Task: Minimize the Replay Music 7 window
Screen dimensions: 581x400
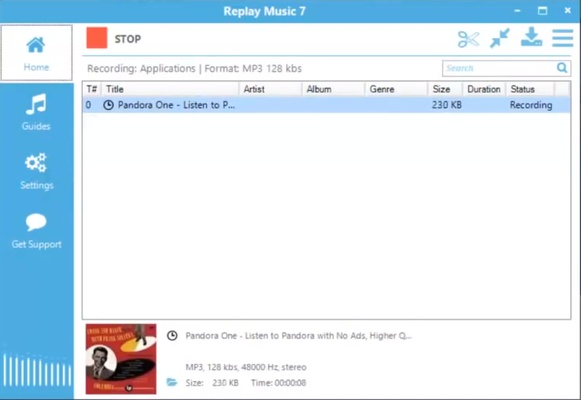Action: coord(518,11)
